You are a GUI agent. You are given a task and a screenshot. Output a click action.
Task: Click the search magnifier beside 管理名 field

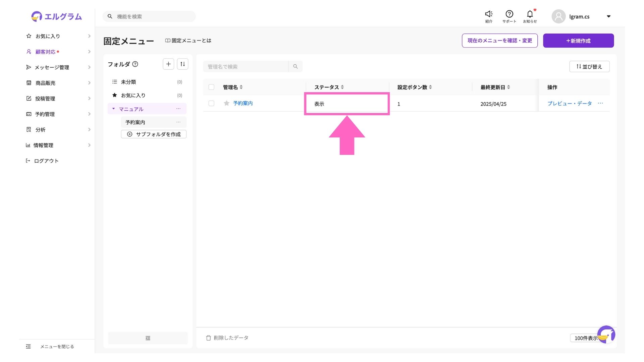pyautogui.click(x=295, y=66)
